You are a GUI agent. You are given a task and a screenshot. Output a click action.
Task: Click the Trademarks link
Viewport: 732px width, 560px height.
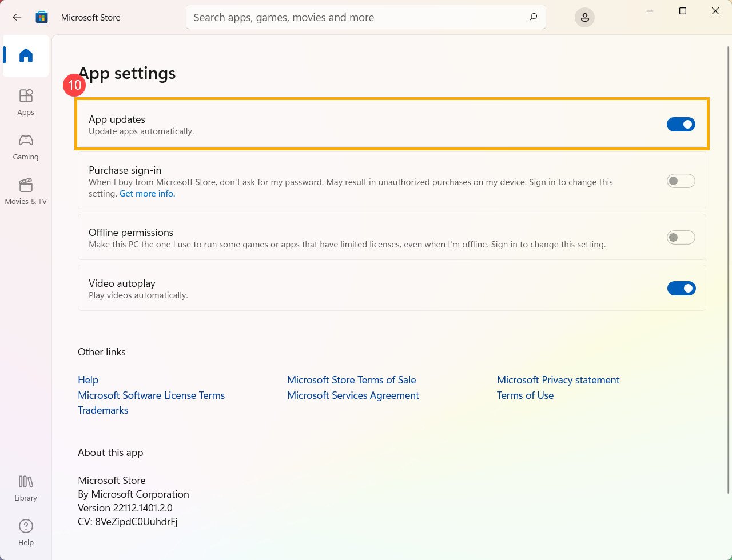coord(103,410)
